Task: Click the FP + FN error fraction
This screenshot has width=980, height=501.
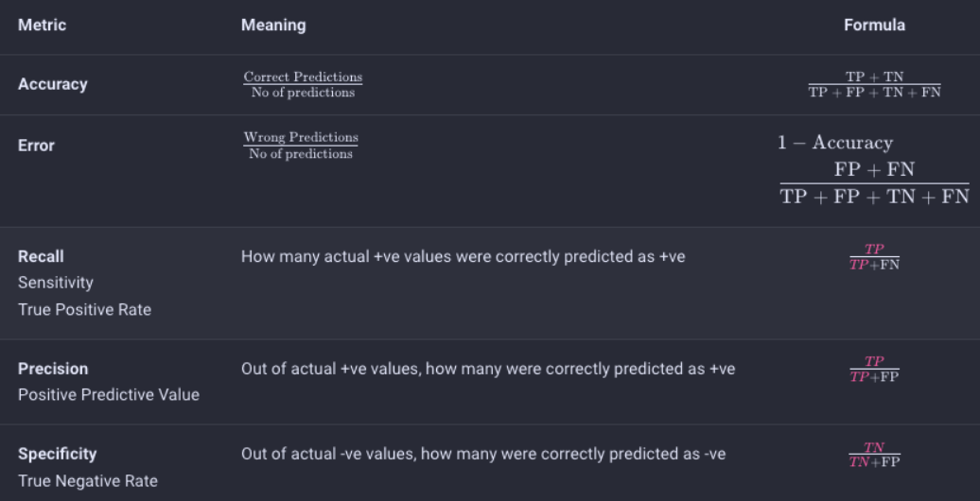Action: coord(874,183)
